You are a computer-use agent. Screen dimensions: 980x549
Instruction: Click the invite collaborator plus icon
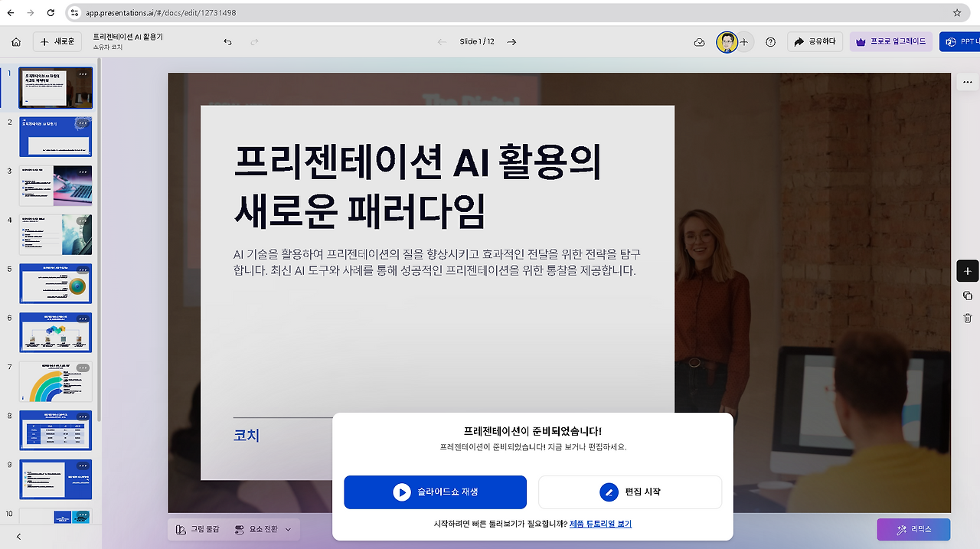(x=743, y=42)
